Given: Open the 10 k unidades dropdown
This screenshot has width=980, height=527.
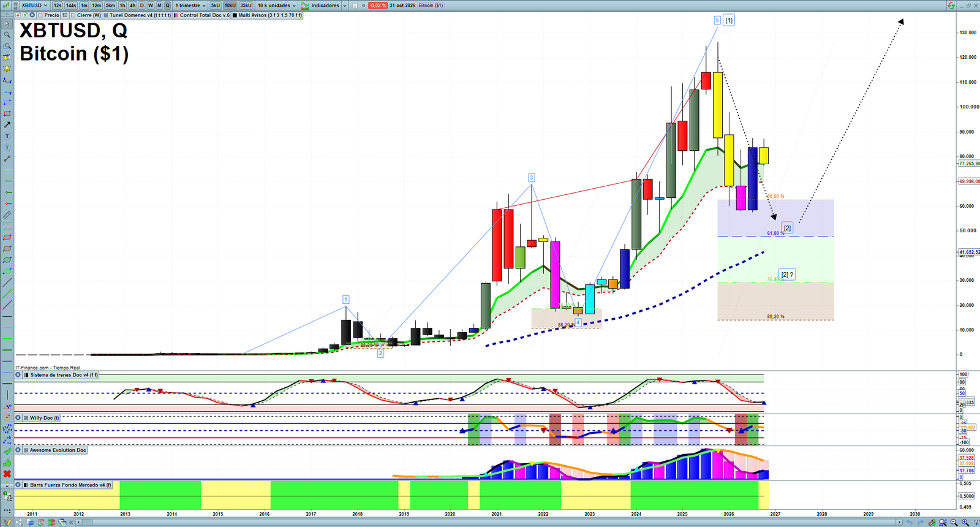Looking at the screenshot, I should tap(276, 6).
